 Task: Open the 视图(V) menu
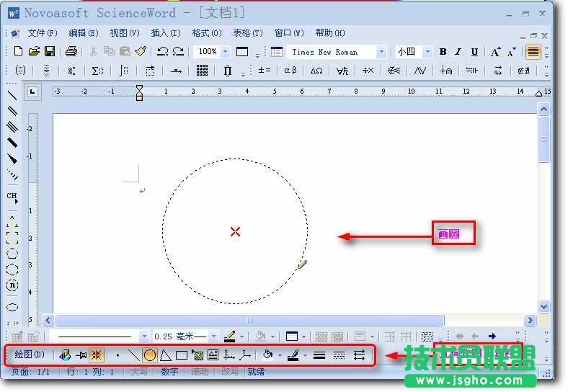(125, 33)
